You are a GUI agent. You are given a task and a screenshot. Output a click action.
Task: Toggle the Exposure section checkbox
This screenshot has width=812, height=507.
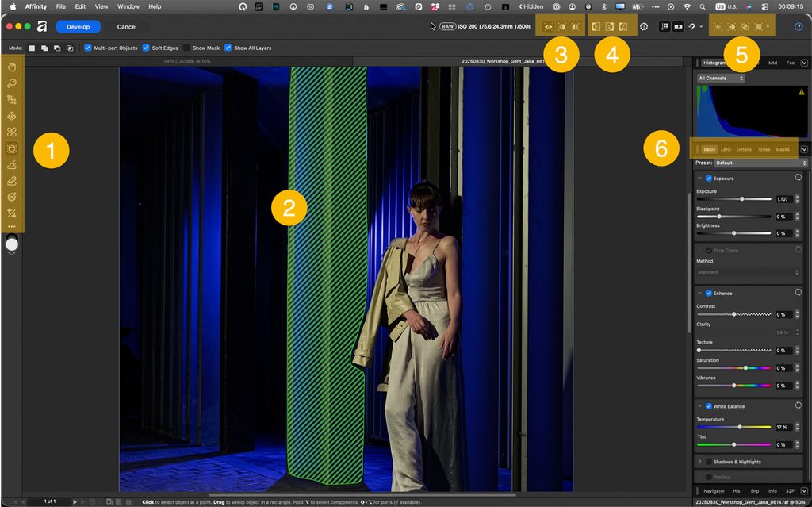(708, 179)
